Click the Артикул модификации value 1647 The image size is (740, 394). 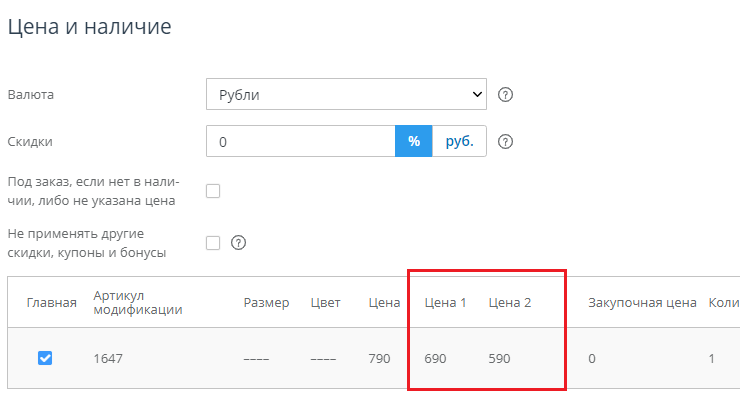click(108, 359)
